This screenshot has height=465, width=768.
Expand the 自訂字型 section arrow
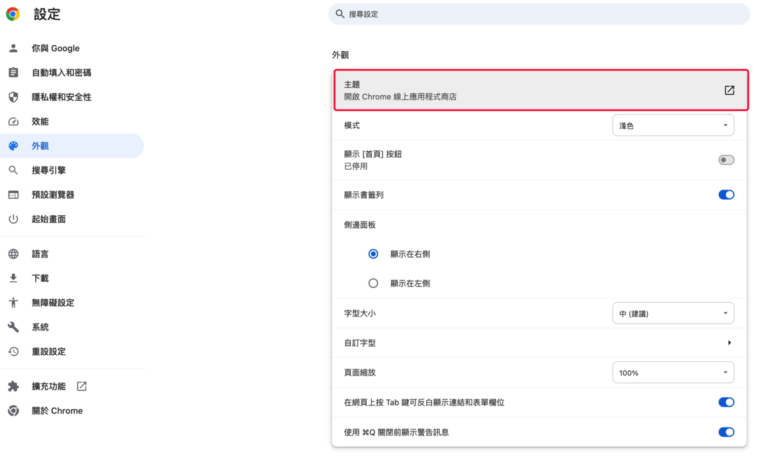tap(729, 343)
